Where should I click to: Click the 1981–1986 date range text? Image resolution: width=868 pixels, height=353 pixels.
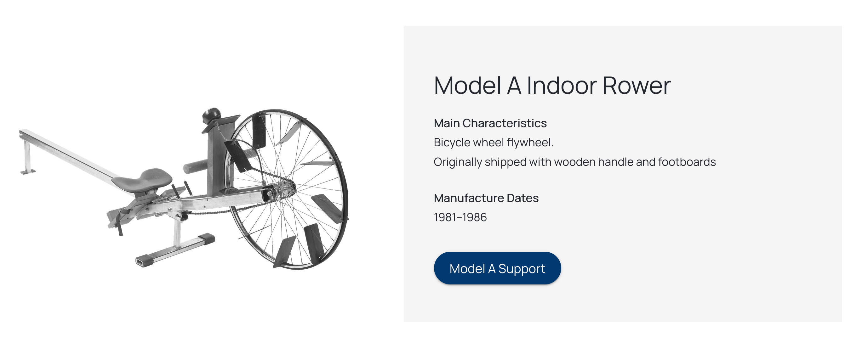[x=460, y=217]
